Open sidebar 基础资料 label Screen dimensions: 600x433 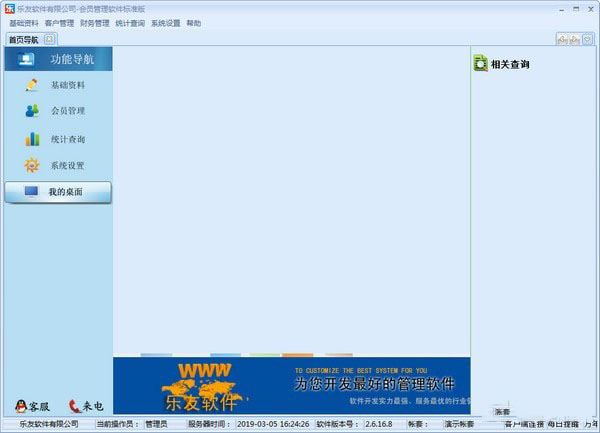(68, 85)
